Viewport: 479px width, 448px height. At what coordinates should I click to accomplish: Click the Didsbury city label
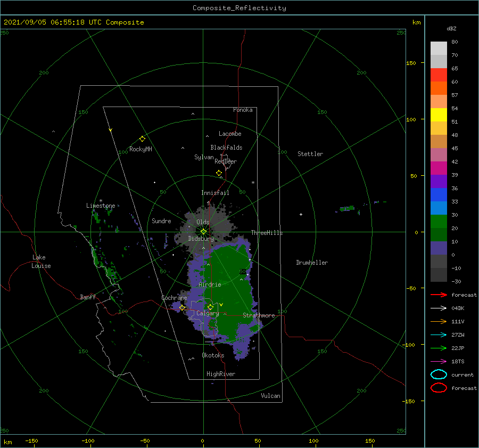(201, 239)
